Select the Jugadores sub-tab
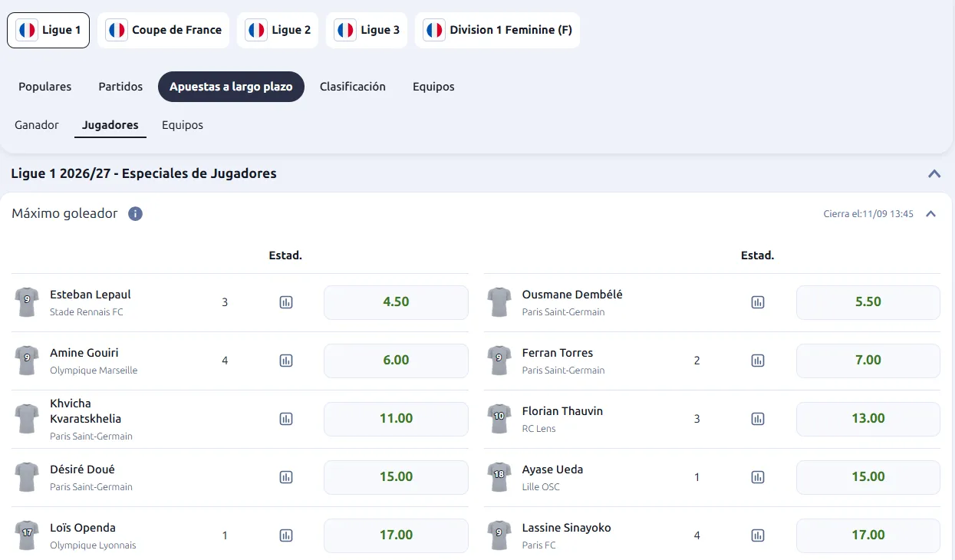Image resolution: width=955 pixels, height=560 pixels. pos(110,124)
